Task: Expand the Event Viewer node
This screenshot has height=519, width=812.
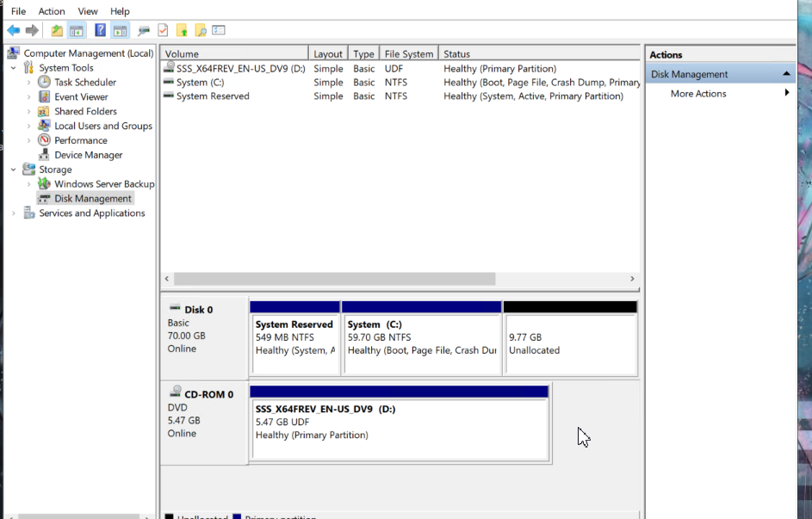Action: 29,96
